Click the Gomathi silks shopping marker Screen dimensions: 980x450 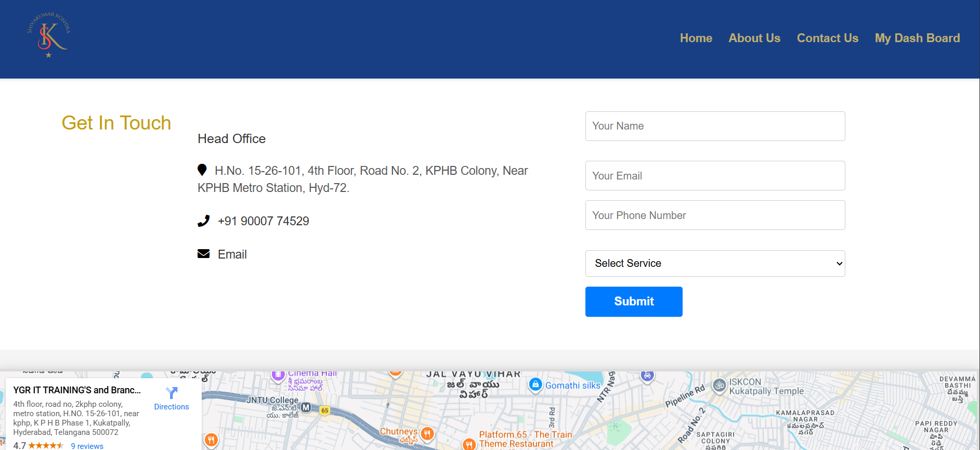tap(535, 384)
